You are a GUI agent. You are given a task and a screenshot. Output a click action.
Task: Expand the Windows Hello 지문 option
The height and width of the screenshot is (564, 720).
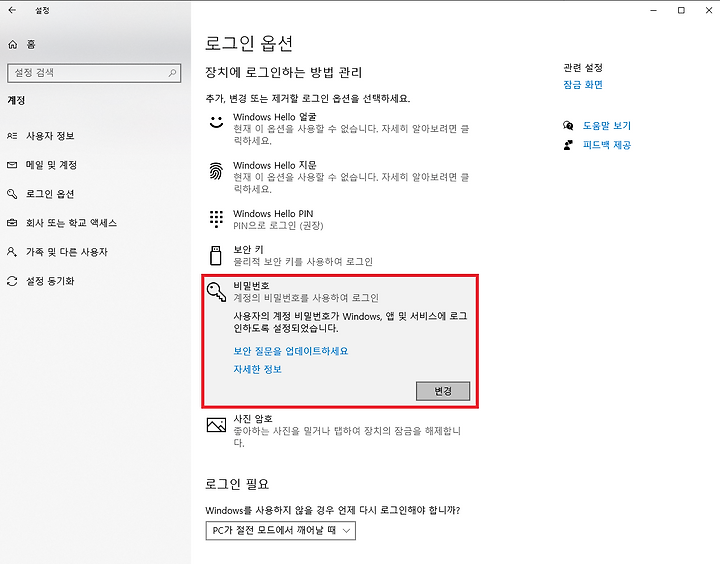pyautogui.click(x=340, y=177)
